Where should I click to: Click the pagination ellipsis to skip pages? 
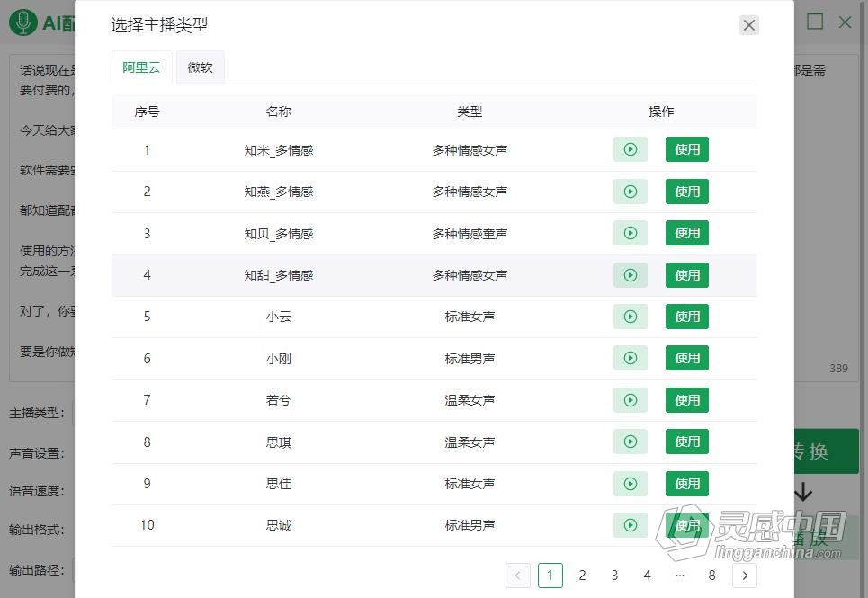point(680,576)
